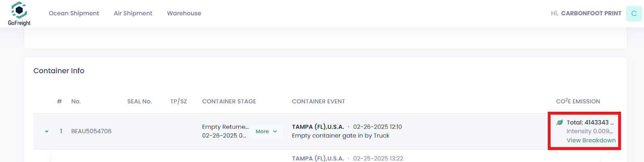
Task: Click the C user avatar
Action: [x=634, y=14]
